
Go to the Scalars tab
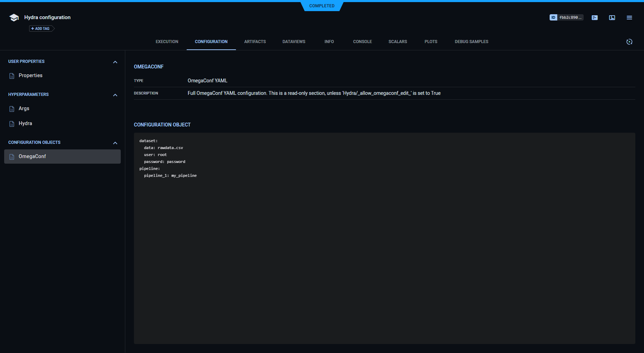(x=398, y=42)
